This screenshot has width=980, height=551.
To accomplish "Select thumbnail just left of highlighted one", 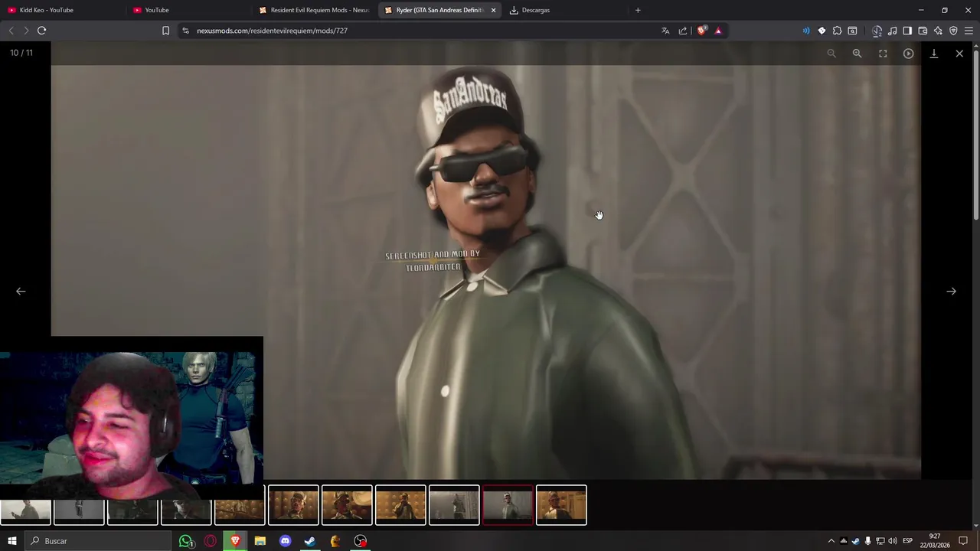I will pyautogui.click(x=454, y=505).
